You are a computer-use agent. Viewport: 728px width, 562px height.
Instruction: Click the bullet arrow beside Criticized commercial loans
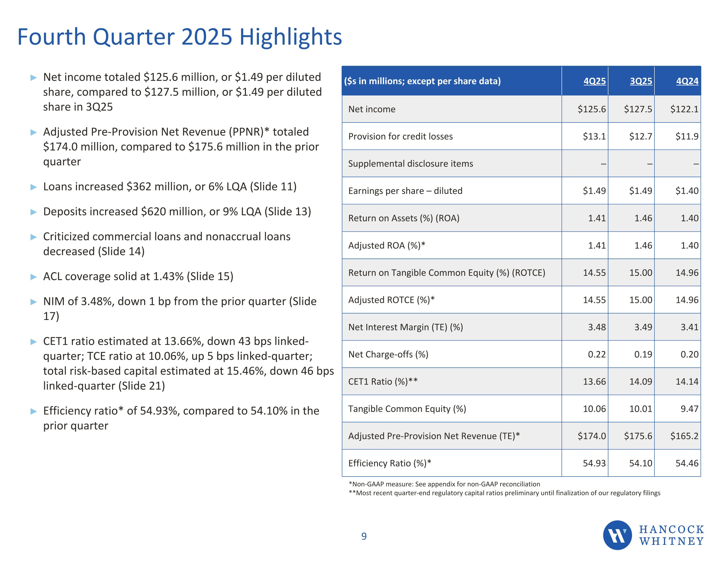pyautogui.click(x=33, y=237)
